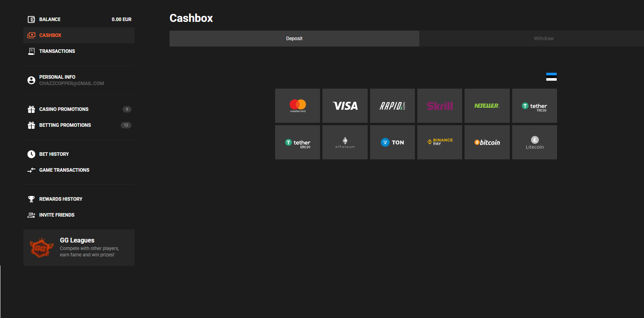Switch to the Deposit tab
This screenshot has height=318, width=644.
pos(294,39)
